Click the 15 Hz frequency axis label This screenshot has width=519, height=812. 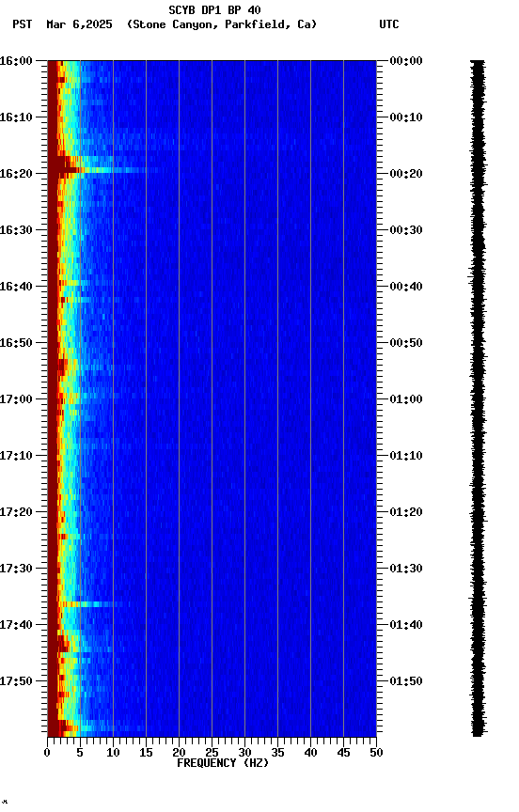[146, 753]
